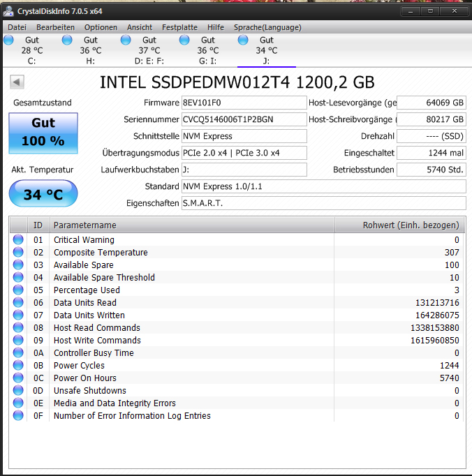Select the C: drive tab at 28 °C
This screenshot has height=476, width=472.
32,50
